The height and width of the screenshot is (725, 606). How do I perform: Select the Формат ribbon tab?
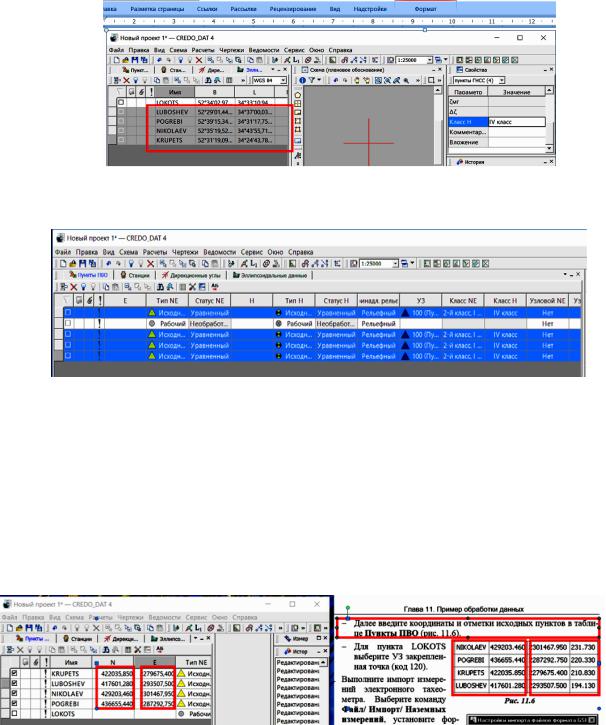click(425, 9)
